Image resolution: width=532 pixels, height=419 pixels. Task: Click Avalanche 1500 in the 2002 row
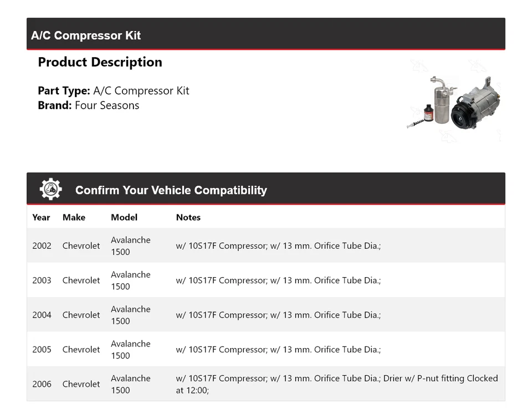pos(130,246)
